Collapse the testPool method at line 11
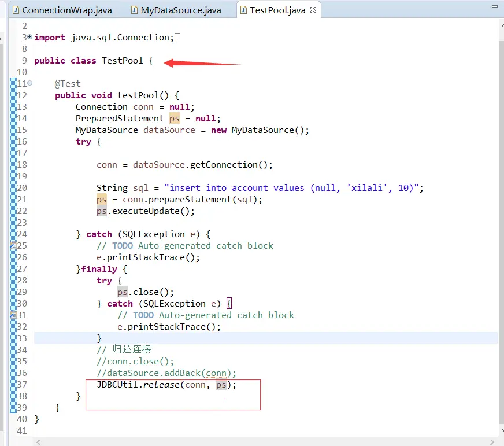Viewport: 504px width, 446px height. click(x=30, y=83)
